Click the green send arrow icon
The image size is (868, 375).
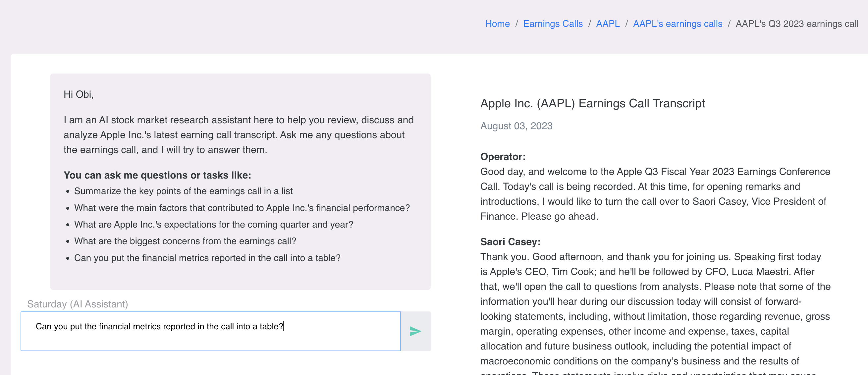(415, 331)
